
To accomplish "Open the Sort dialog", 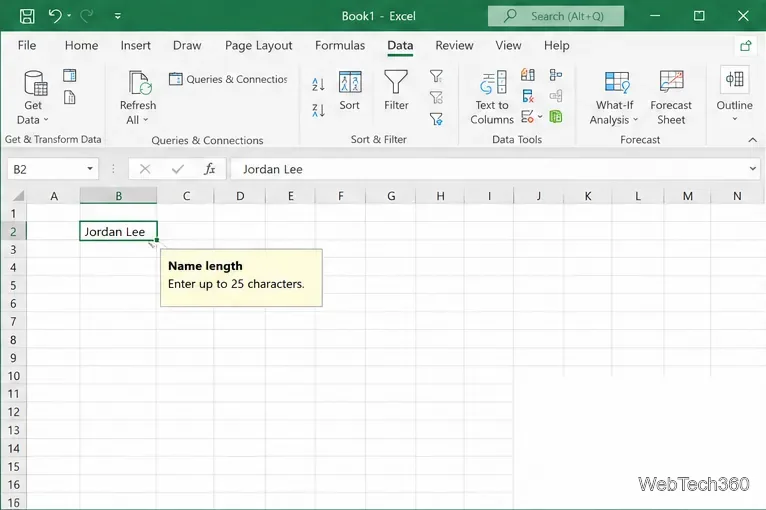I will 350,91.
